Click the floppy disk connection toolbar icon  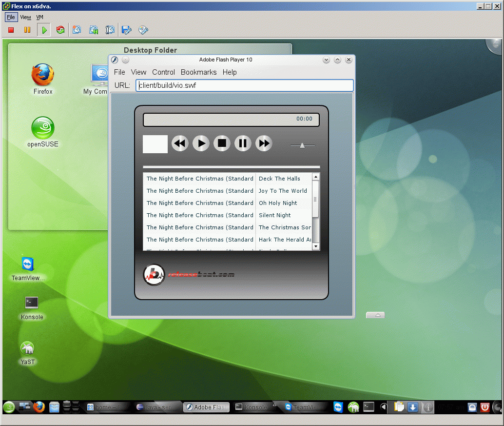click(127, 30)
